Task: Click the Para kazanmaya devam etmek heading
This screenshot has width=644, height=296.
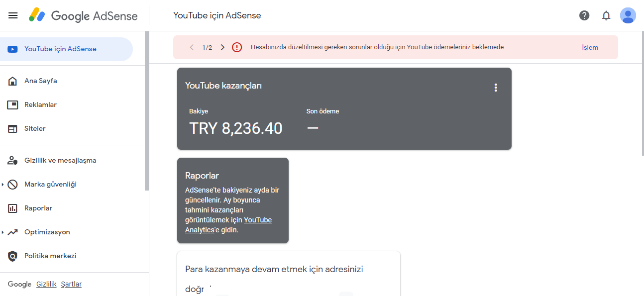Action: click(274, 279)
